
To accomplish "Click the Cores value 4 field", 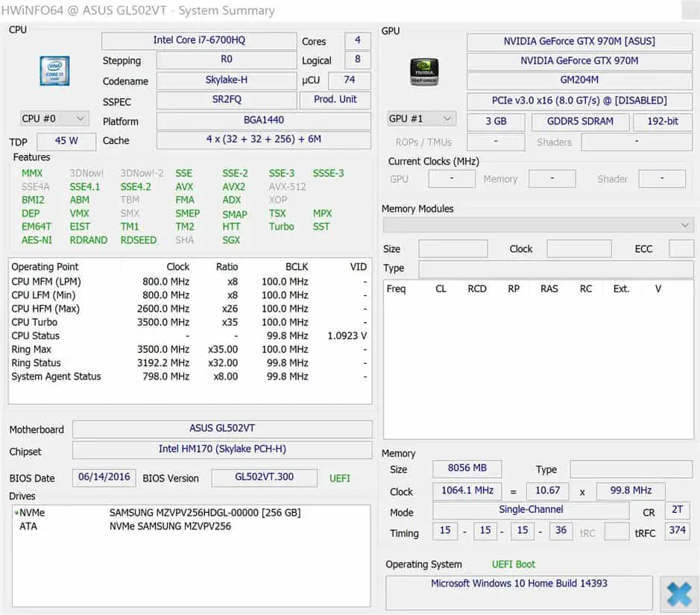I will tap(358, 40).
